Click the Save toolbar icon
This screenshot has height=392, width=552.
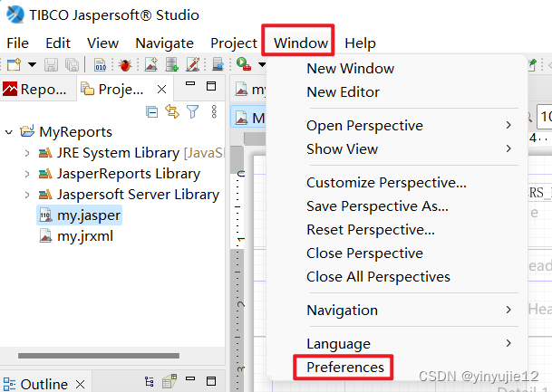pyautogui.click(x=51, y=64)
